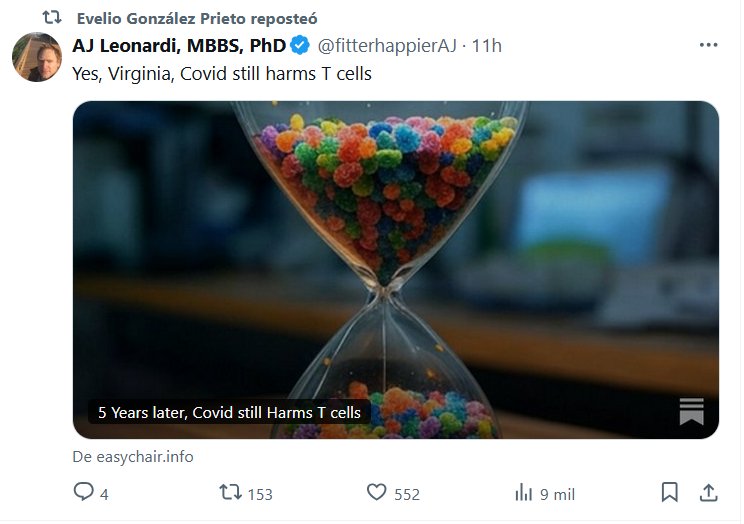The height and width of the screenshot is (524, 744).
Task: Open view analytics bar chart icon
Action: point(523,492)
